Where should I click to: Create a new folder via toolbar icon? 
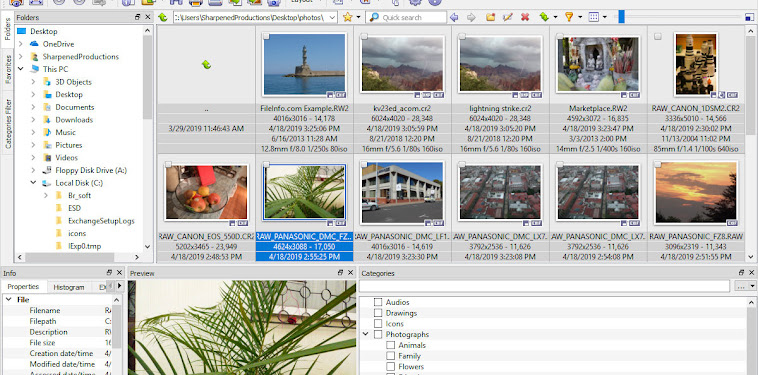tap(491, 17)
